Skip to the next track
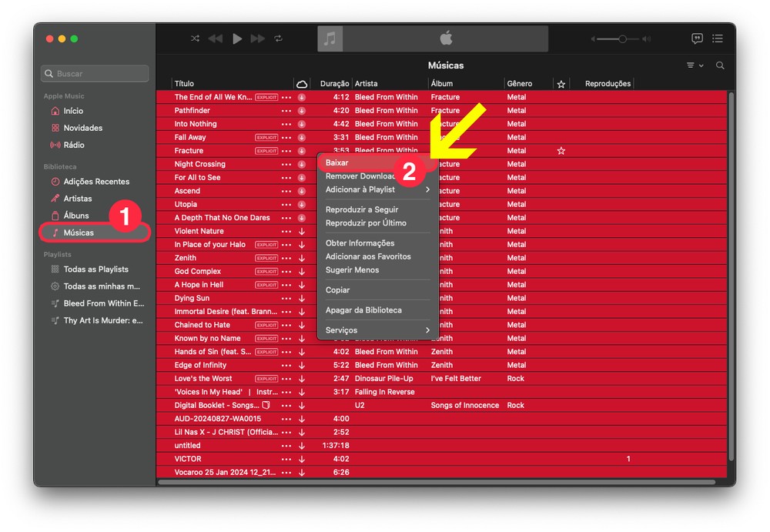This screenshot has width=770, height=532. (258, 38)
